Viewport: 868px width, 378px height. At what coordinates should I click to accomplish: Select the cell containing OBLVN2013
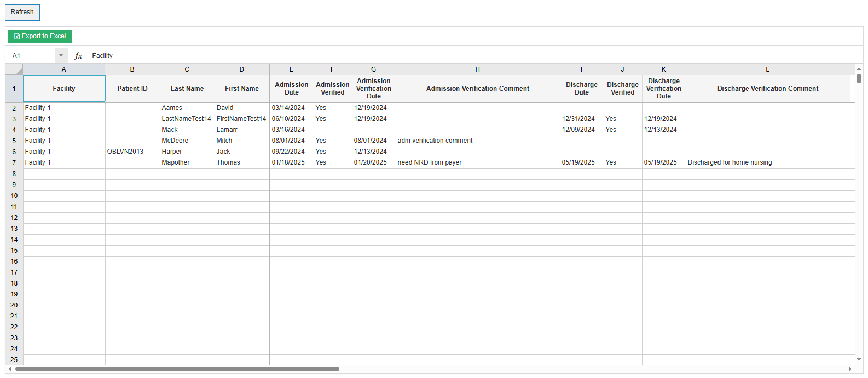(x=132, y=152)
